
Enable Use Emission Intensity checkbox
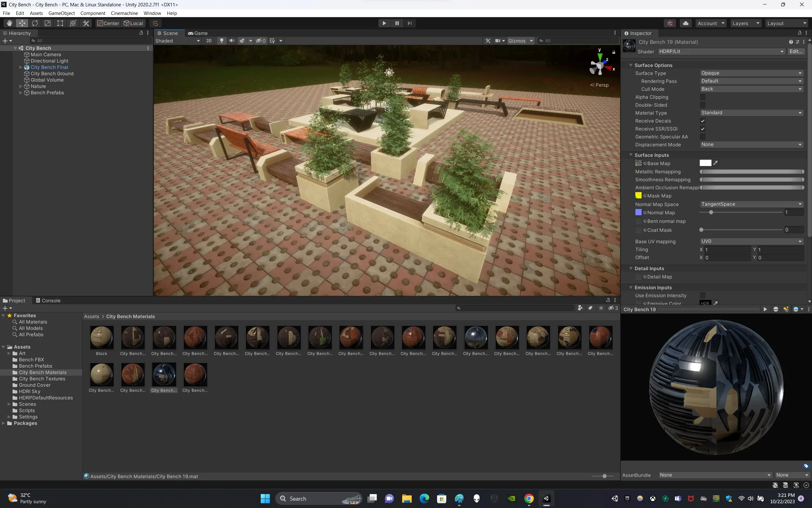pyautogui.click(x=703, y=295)
